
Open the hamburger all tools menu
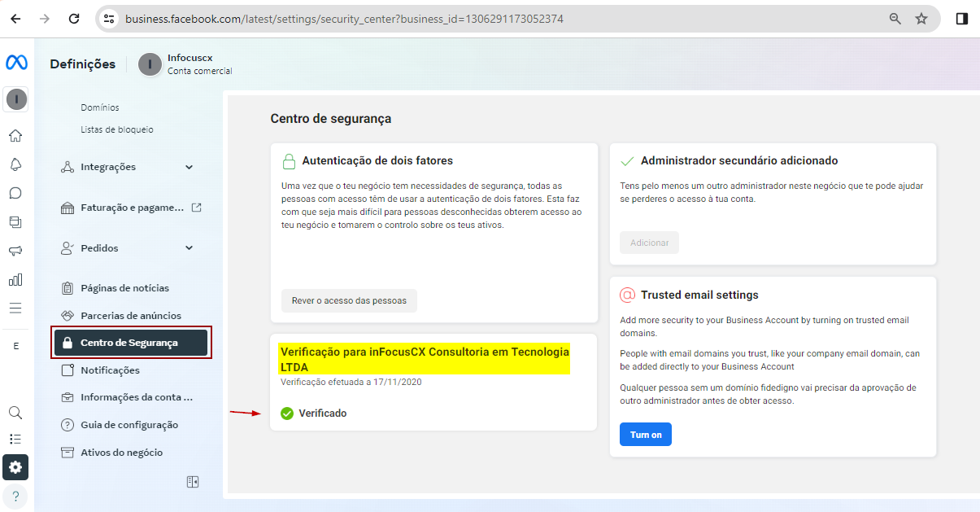click(15, 308)
